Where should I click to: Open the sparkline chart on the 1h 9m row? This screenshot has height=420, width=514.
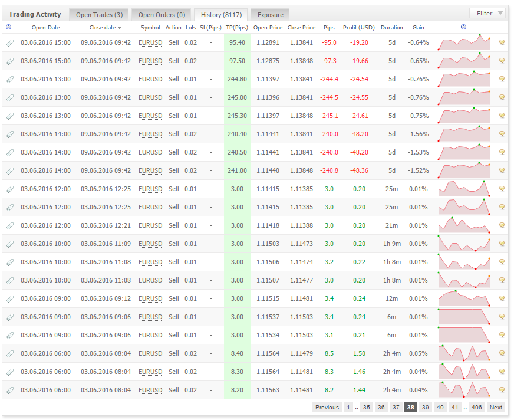click(x=464, y=244)
